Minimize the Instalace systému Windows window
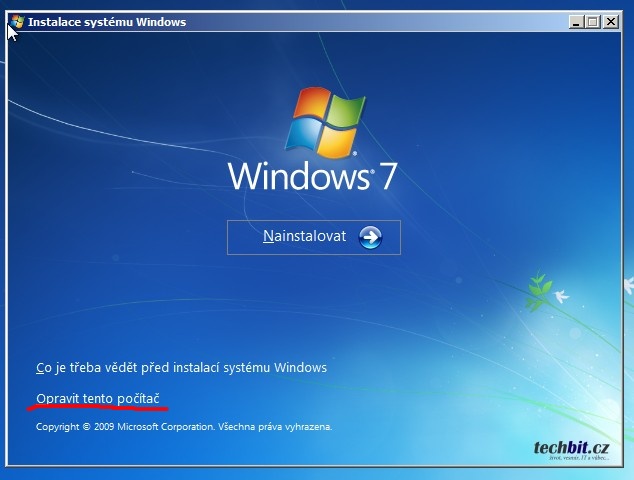 coord(577,21)
